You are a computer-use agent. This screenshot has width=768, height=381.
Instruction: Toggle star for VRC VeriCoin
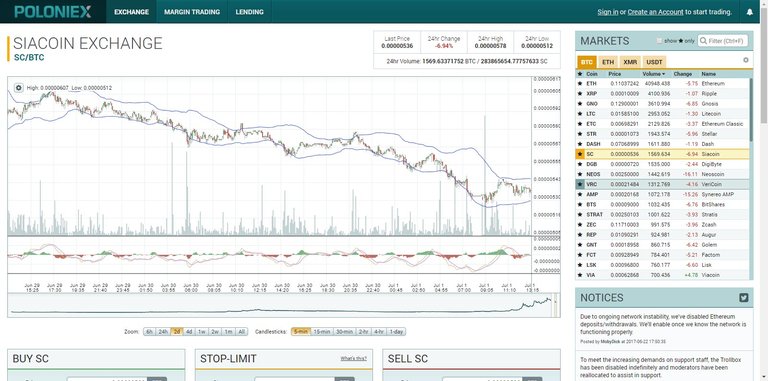click(x=580, y=184)
